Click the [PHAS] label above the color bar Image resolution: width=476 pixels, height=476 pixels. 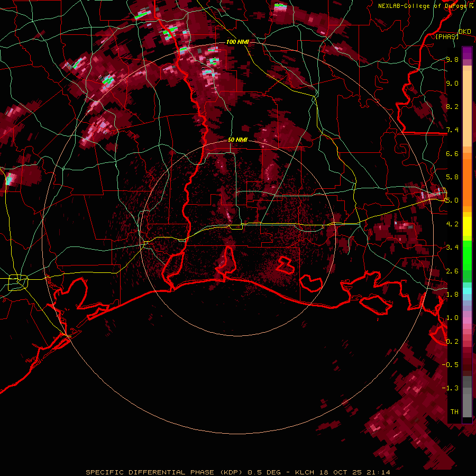(447, 36)
